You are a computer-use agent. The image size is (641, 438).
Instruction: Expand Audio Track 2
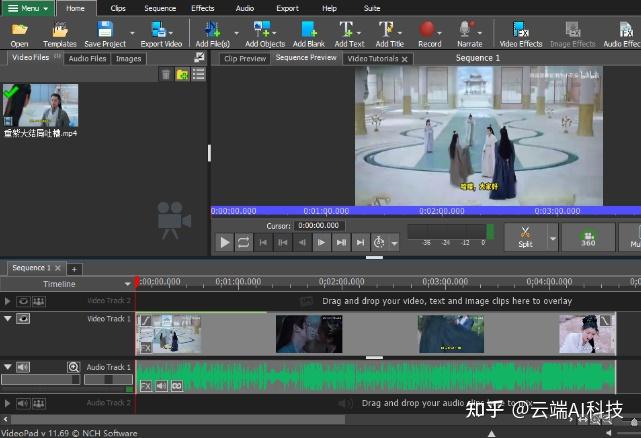7,404
